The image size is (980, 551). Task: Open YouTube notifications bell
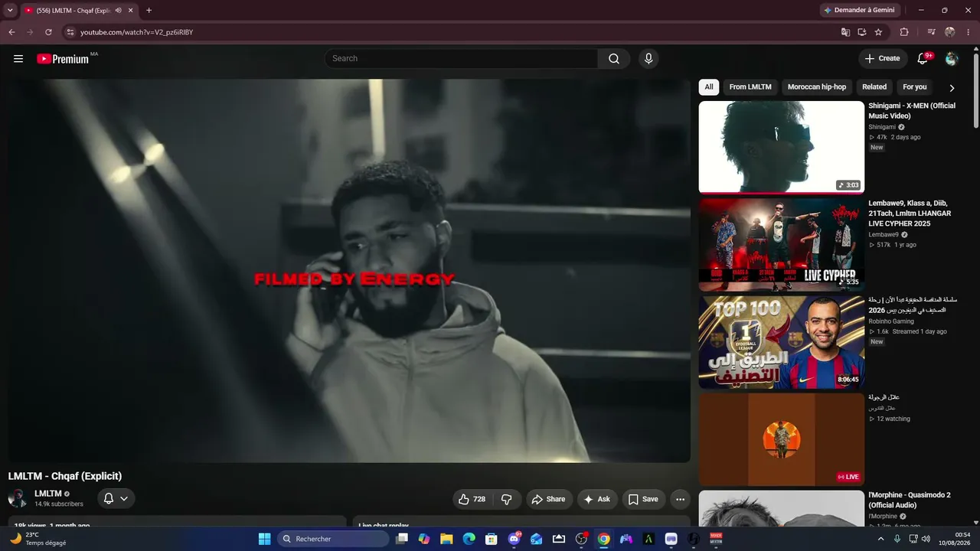point(923,59)
